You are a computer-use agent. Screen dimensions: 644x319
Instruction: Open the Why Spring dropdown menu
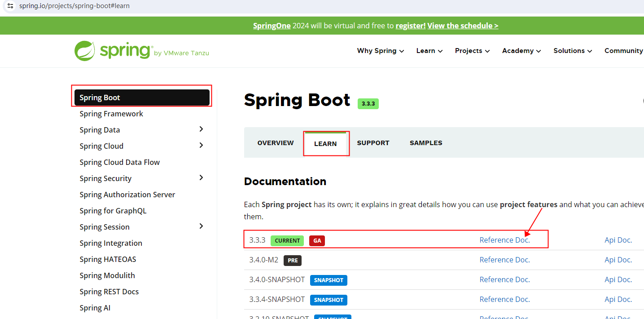point(380,51)
